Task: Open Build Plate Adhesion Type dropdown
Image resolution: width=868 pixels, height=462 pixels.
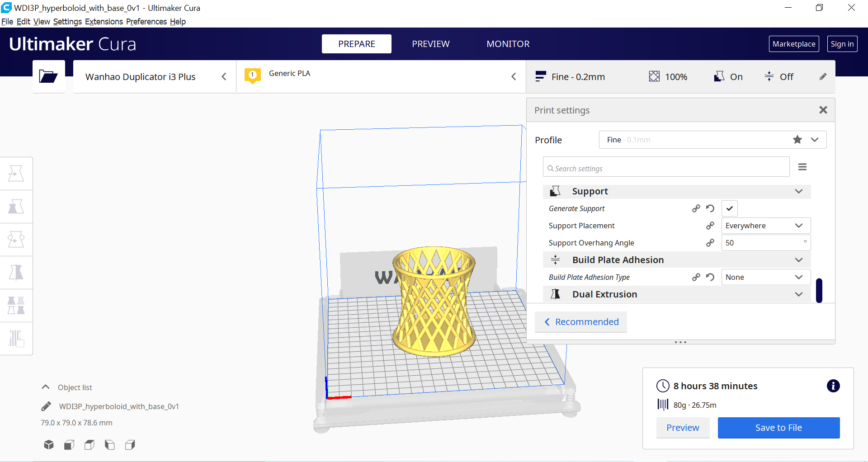Action: [766, 277]
